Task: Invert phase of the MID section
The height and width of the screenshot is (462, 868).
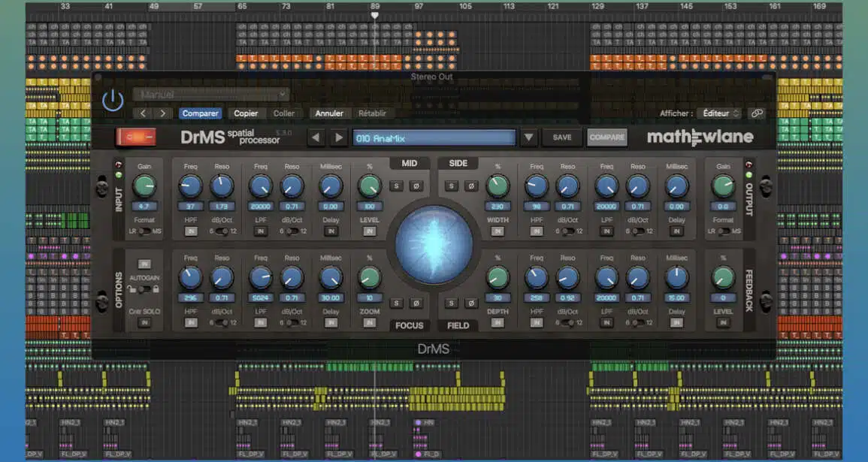Action: (x=416, y=186)
